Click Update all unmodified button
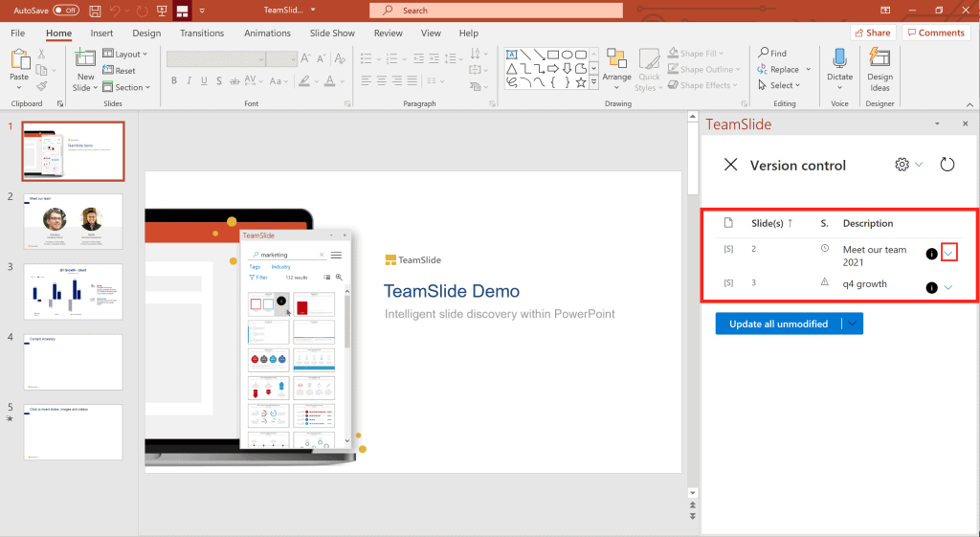The image size is (980, 537). click(778, 324)
